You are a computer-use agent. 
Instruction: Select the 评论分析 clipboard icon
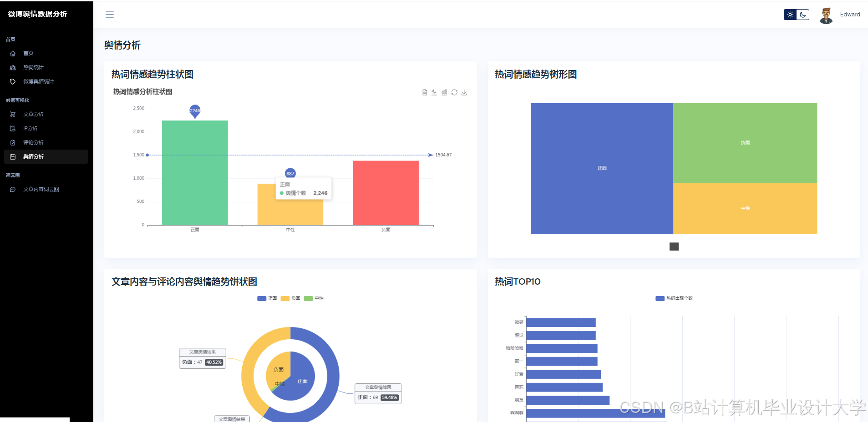coord(14,142)
